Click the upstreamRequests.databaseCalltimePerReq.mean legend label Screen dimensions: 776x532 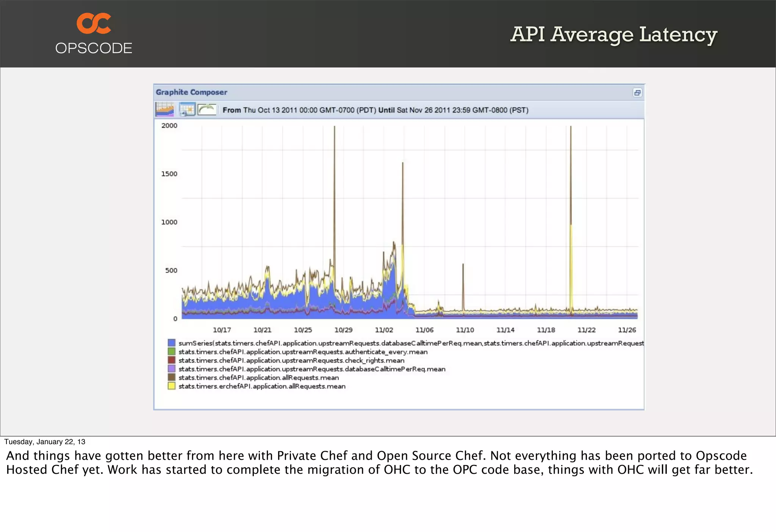pos(312,369)
